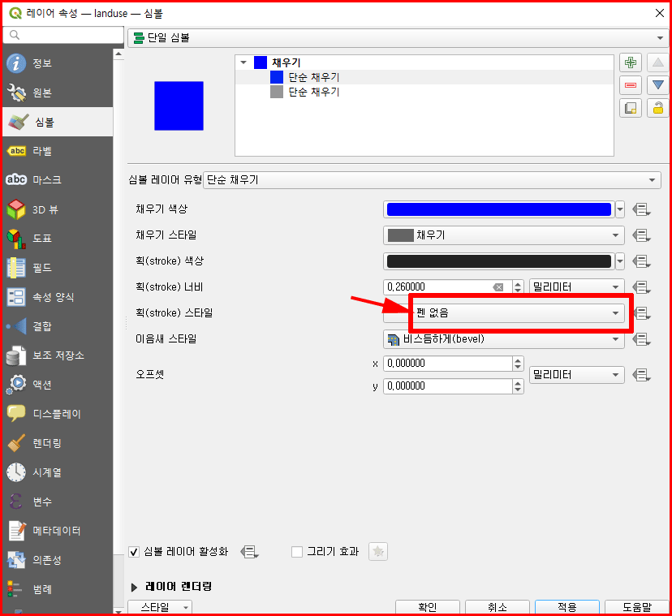Open the 속성 양식 tab
The image size is (672, 616).
pyautogui.click(x=58, y=297)
